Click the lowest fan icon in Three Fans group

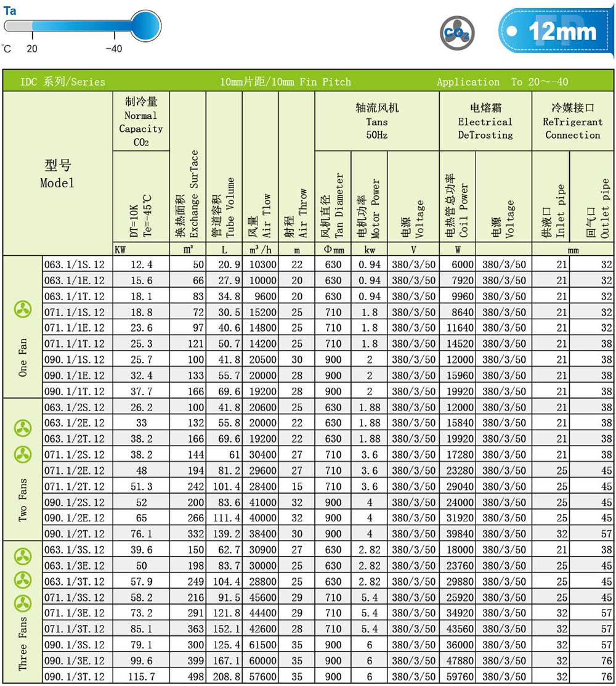(23, 603)
